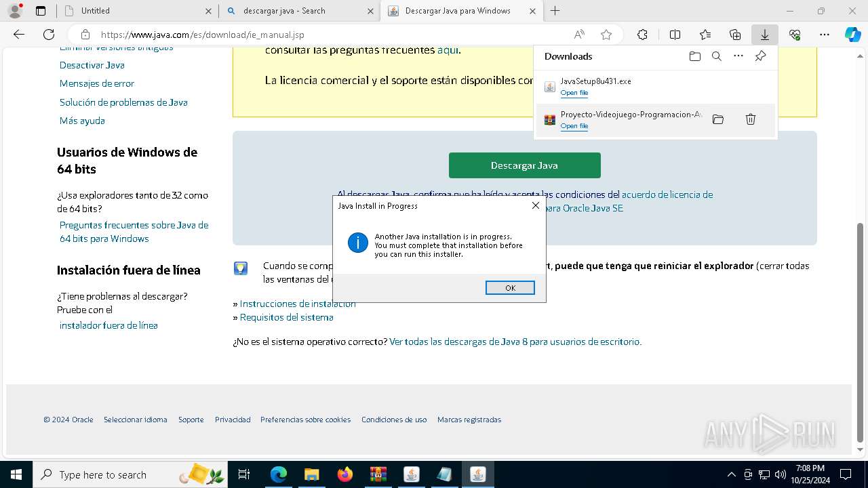Open the notification center icon
868x488 pixels.
[846, 474]
